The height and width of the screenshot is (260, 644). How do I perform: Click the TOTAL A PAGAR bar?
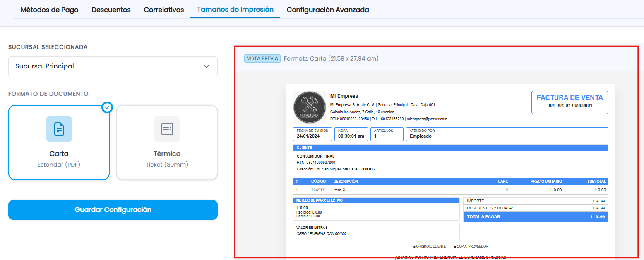pos(536,217)
